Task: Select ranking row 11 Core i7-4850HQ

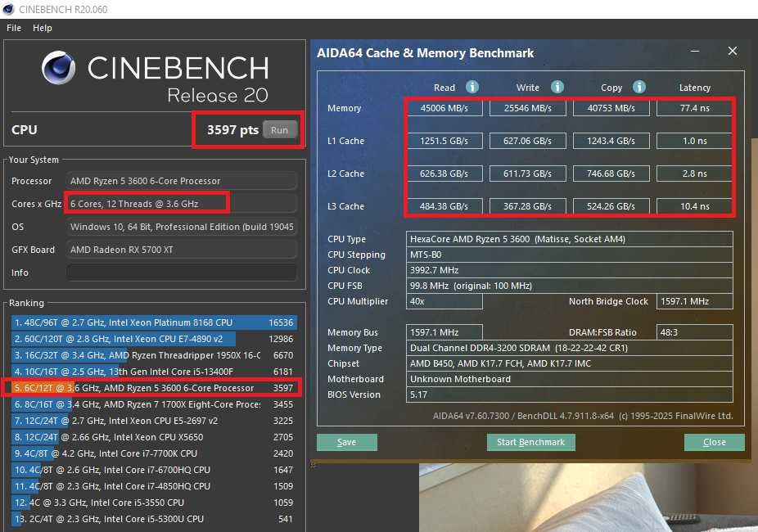Action: [154, 486]
